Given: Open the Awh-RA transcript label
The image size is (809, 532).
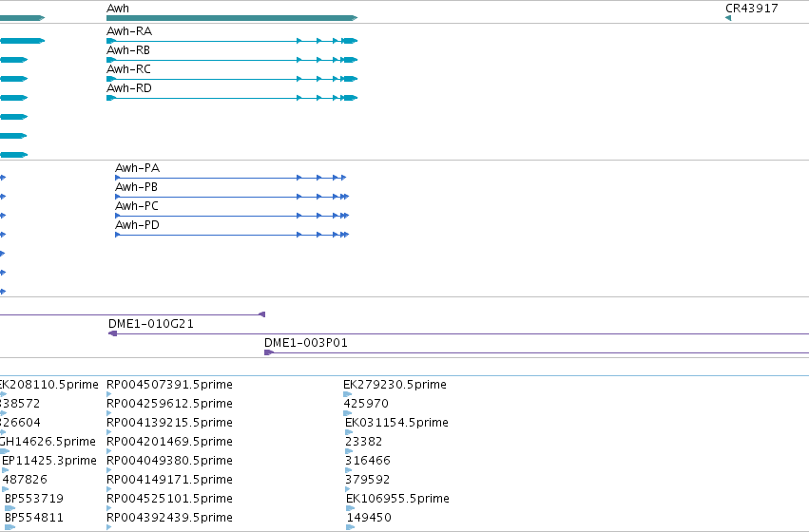Looking at the screenshot, I should click(x=129, y=31).
